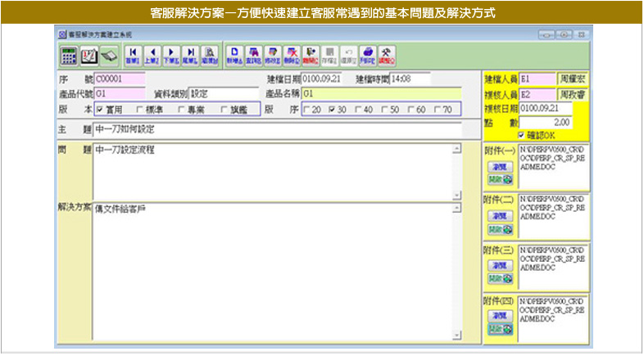Screen dimensions: 644x356
Task: Click the 資料類別 input field
Action: (223, 93)
